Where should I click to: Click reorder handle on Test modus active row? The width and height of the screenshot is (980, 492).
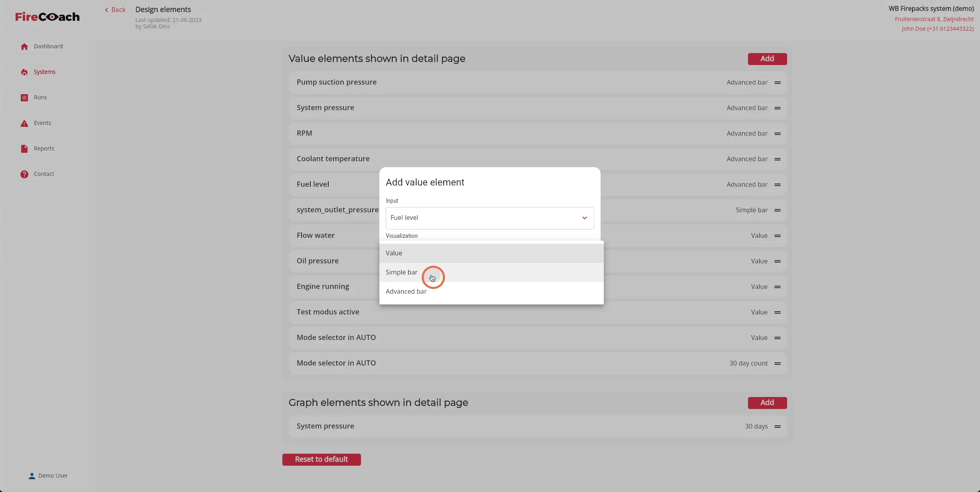[778, 312]
